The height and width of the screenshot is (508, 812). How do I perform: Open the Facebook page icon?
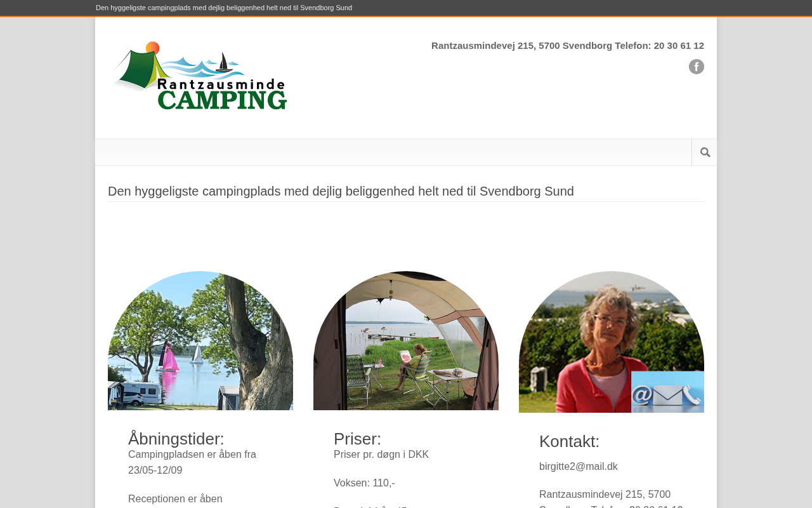697,67
